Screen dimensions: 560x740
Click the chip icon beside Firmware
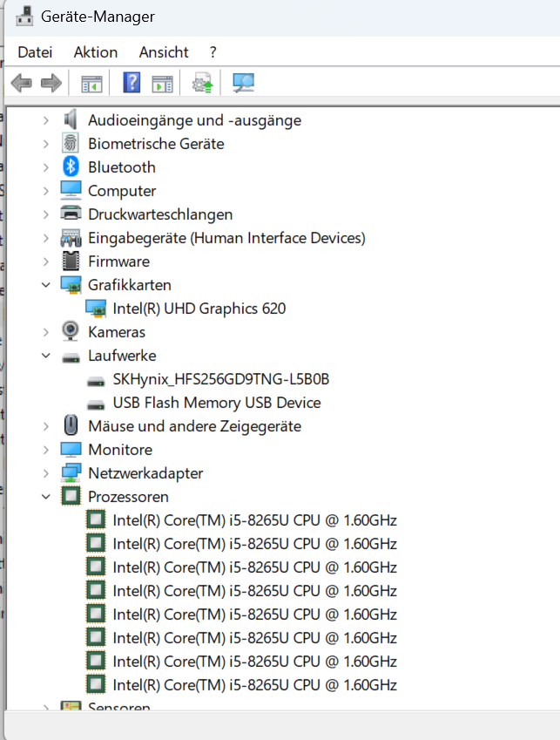pyautogui.click(x=71, y=261)
